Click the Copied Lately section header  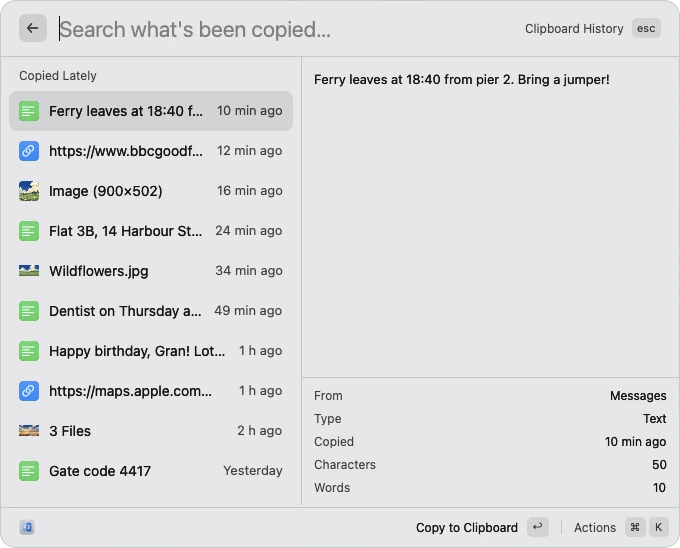(58, 76)
